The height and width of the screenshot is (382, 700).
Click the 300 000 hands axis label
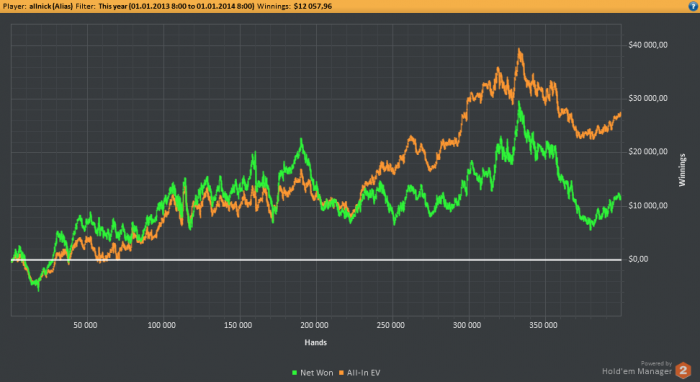point(467,325)
